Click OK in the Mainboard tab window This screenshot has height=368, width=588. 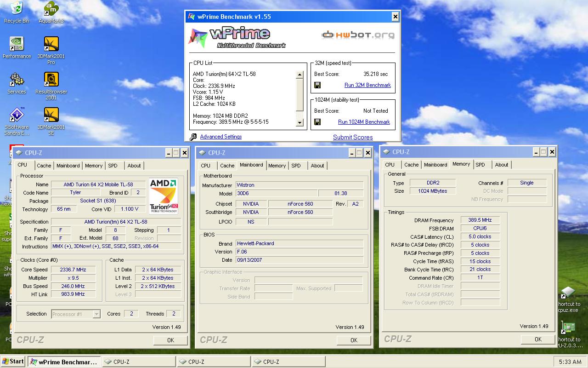pyautogui.click(x=354, y=340)
